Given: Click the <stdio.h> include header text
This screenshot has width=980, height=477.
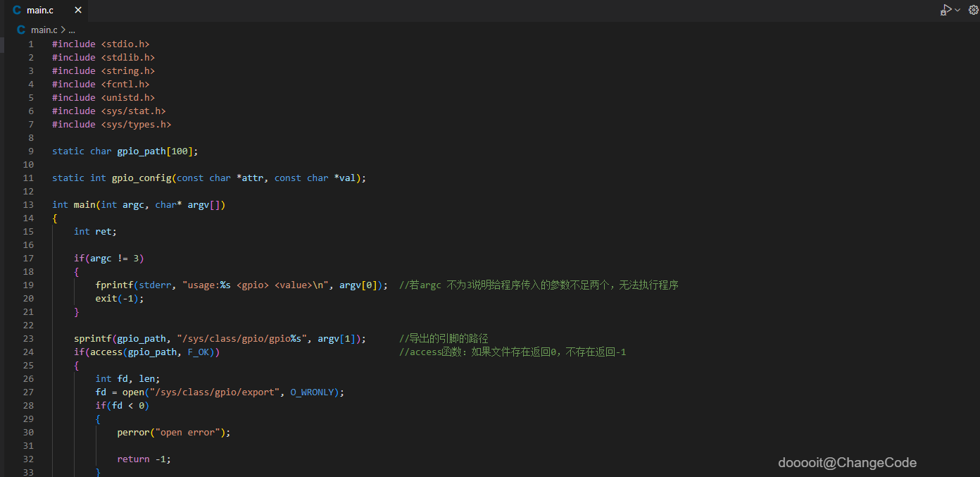Looking at the screenshot, I should pos(125,44).
